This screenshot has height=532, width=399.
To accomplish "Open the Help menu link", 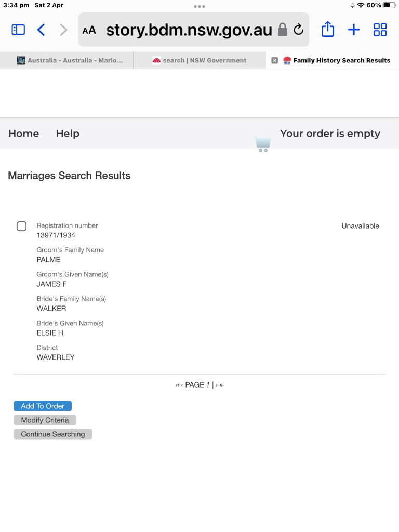I will pos(68,134).
